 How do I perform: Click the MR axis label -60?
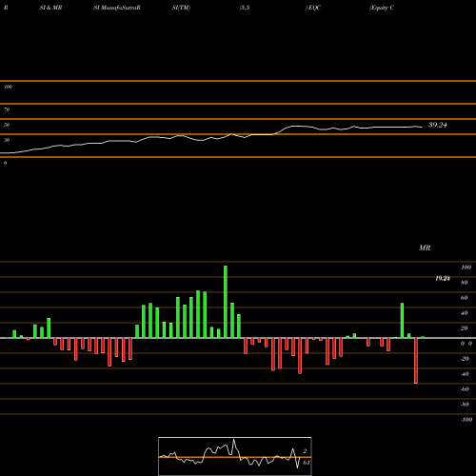[465, 389]
